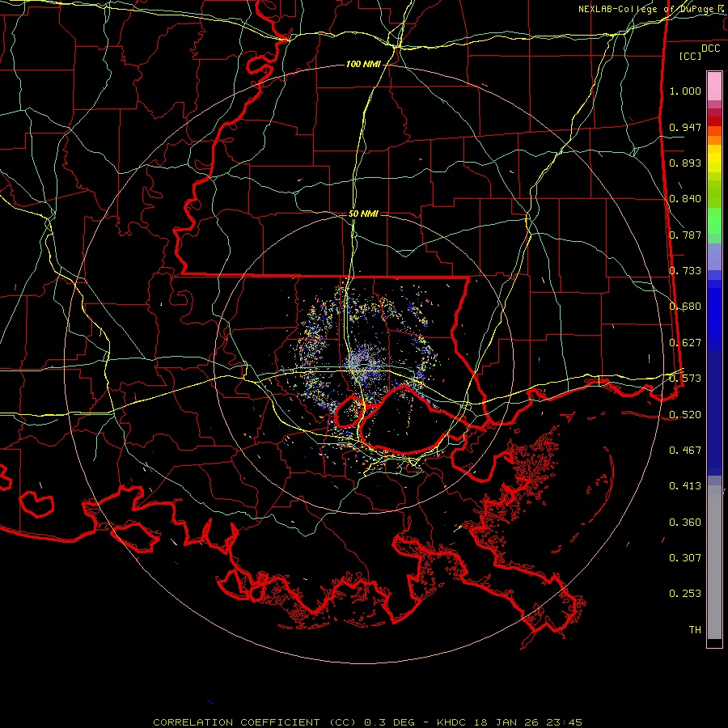The width and height of the screenshot is (728, 728).
Task: Click the TH threshold label
Action: coord(695,630)
